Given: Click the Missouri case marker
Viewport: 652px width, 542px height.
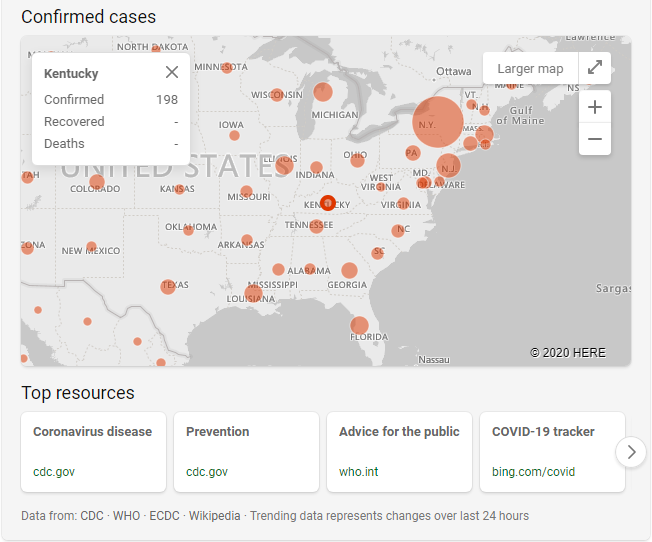Looking at the screenshot, I should tap(247, 192).
